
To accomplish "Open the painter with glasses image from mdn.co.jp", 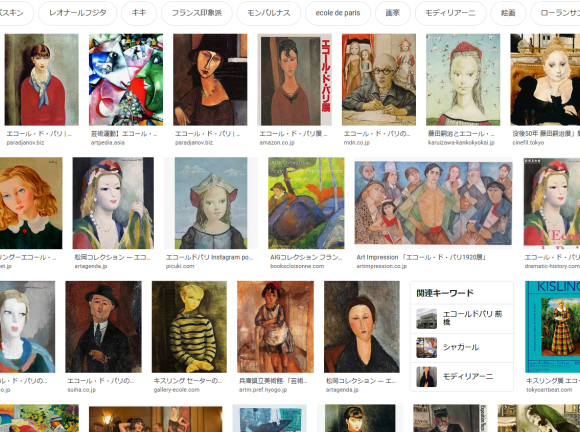I will tap(379, 80).
